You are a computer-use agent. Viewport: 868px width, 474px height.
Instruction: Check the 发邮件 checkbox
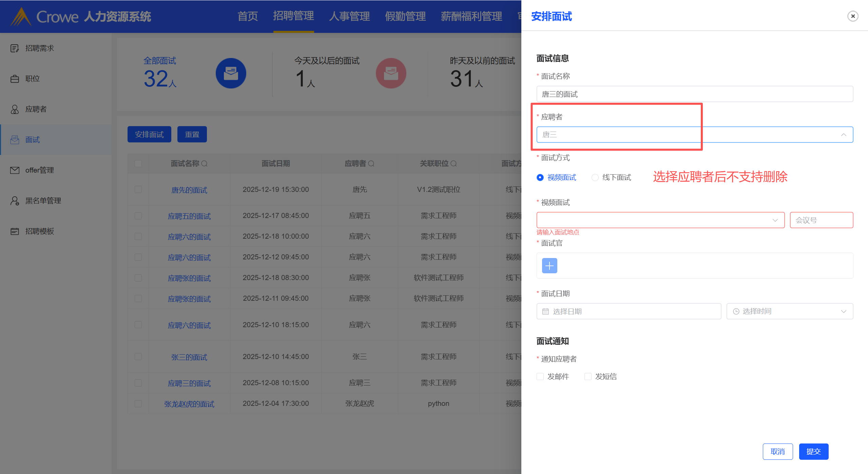pos(540,376)
